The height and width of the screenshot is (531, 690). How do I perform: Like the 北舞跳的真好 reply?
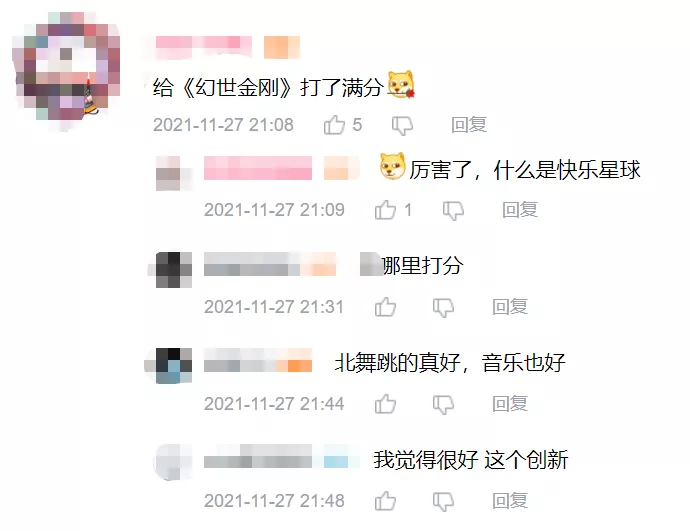385,403
